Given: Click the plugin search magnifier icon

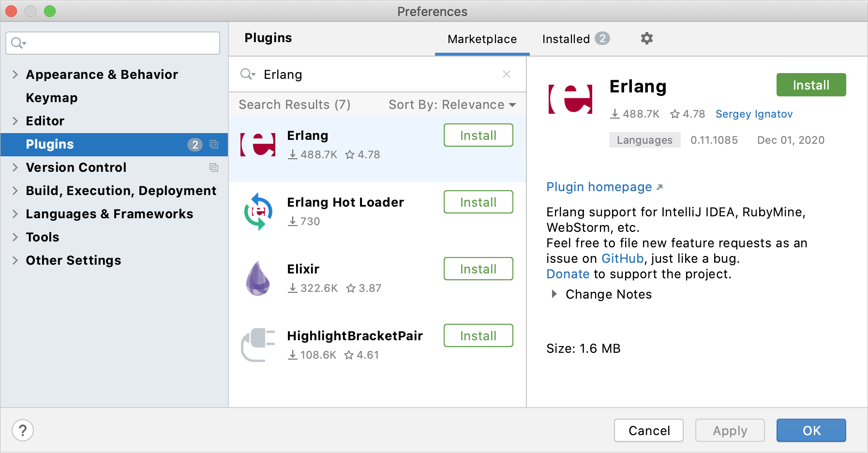Looking at the screenshot, I should click(x=247, y=74).
